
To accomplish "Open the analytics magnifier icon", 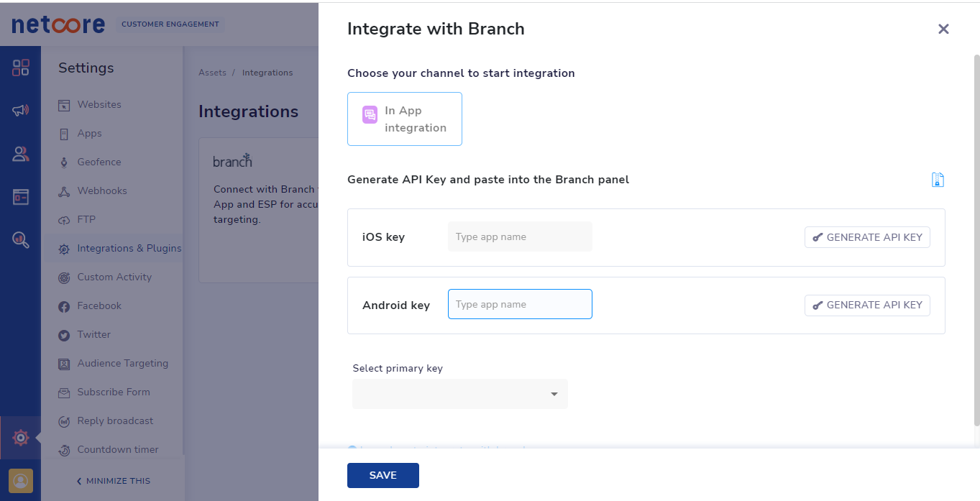I will pos(21,240).
